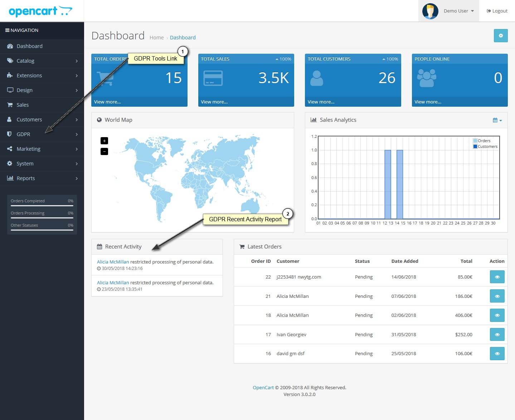Log out using the Logout link
Screen dimensions: 515x420
click(x=497, y=11)
